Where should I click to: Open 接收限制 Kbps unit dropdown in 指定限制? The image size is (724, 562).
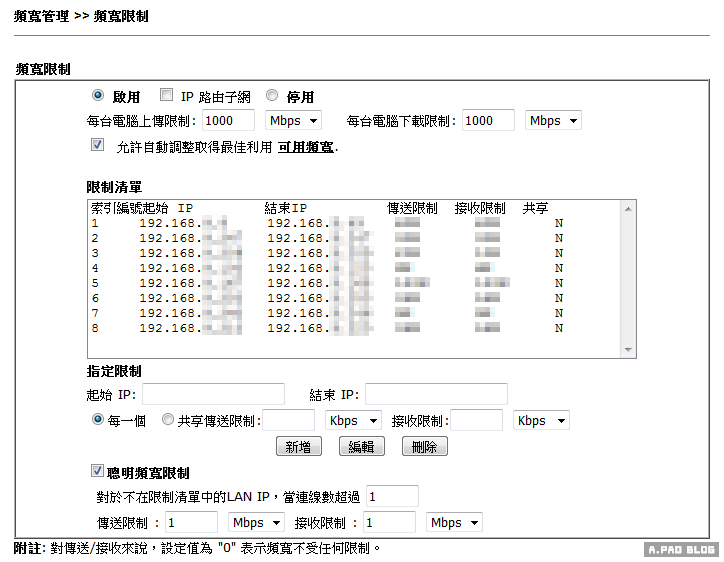541,421
